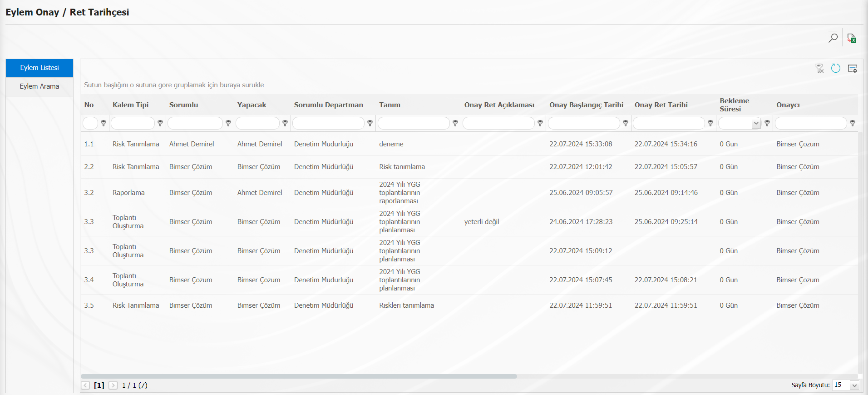Click Tanım filter input field
Image resolution: width=868 pixels, height=395 pixels.
tap(414, 123)
